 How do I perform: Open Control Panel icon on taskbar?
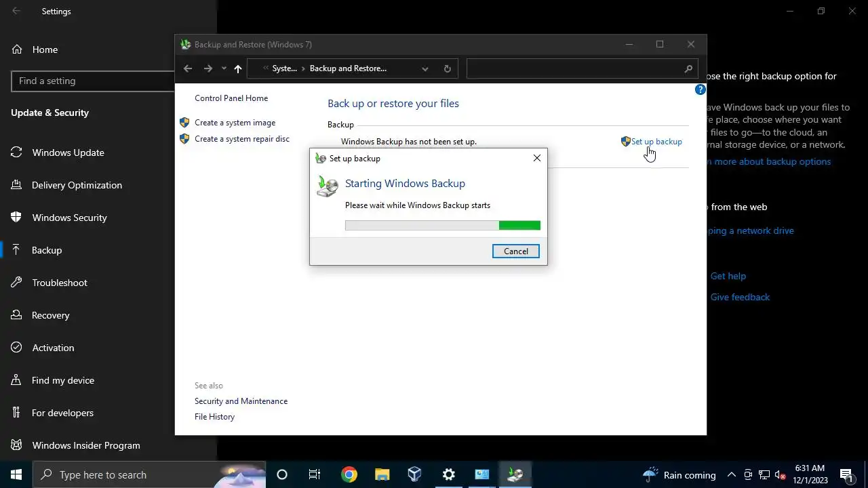pos(481,474)
